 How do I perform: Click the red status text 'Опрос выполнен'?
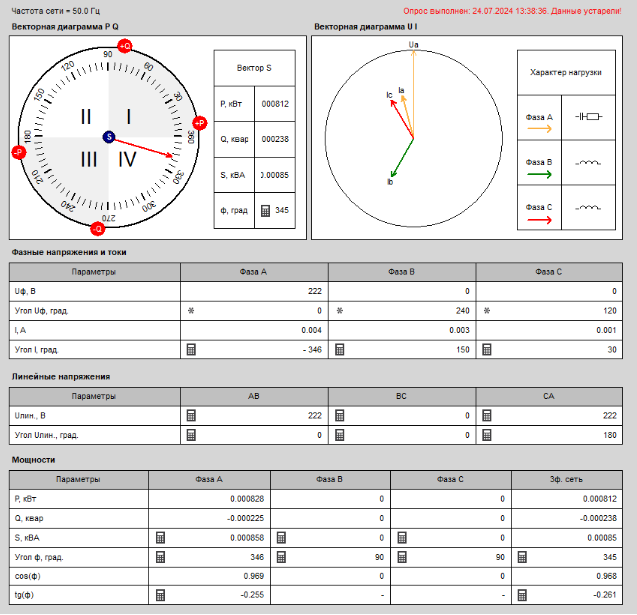coord(512,11)
